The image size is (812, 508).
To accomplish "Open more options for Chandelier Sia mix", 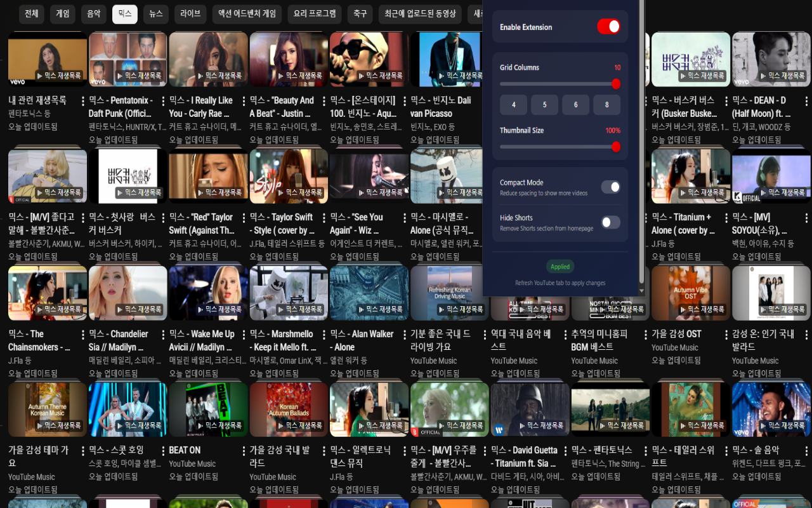I will (164, 335).
